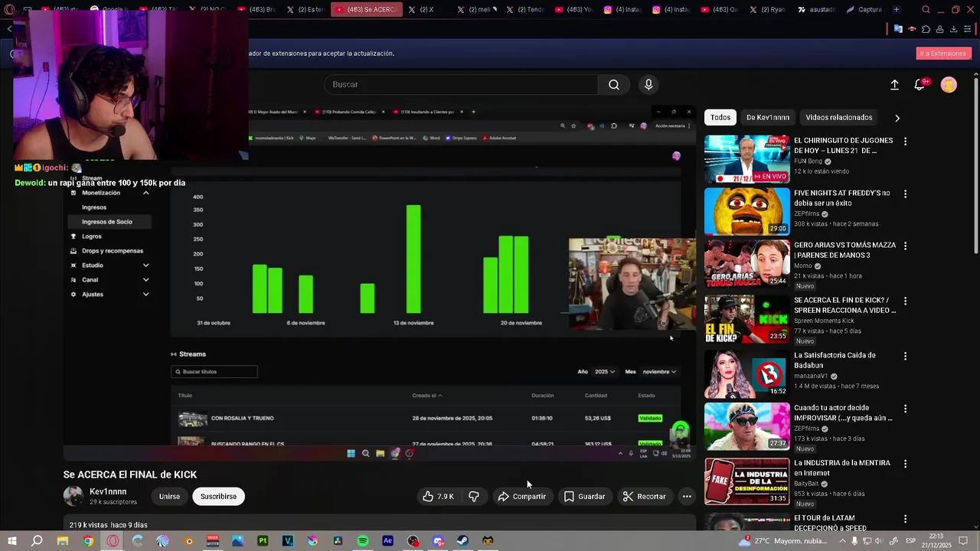Open more actions ellipsis below the video

coord(687,497)
